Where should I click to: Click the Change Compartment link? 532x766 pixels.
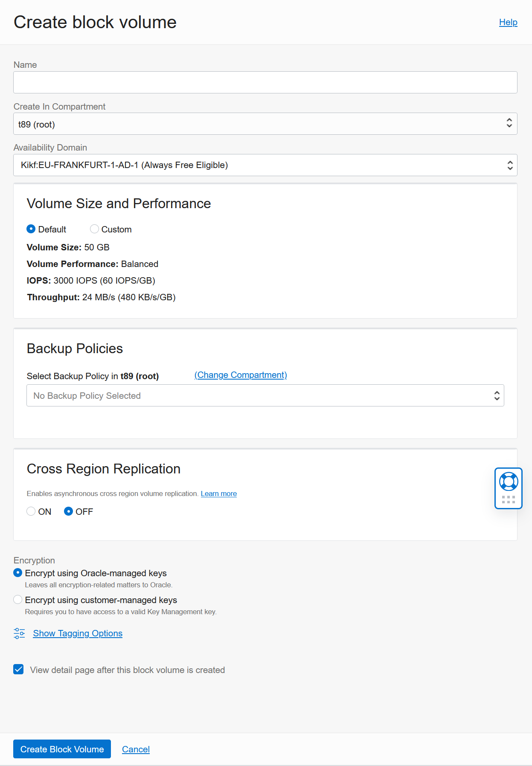click(241, 375)
